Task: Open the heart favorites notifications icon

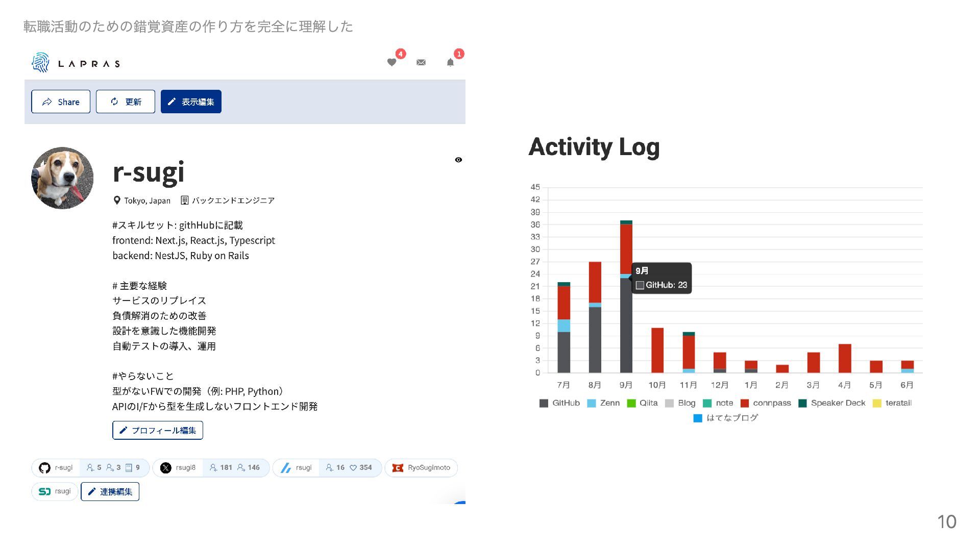Action: (391, 62)
